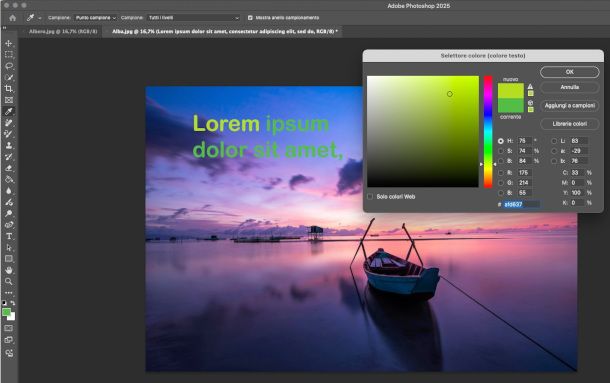Select the brightness B radio (value 84)
This screenshot has height=383, width=610.
pyautogui.click(x=501, y=161)
